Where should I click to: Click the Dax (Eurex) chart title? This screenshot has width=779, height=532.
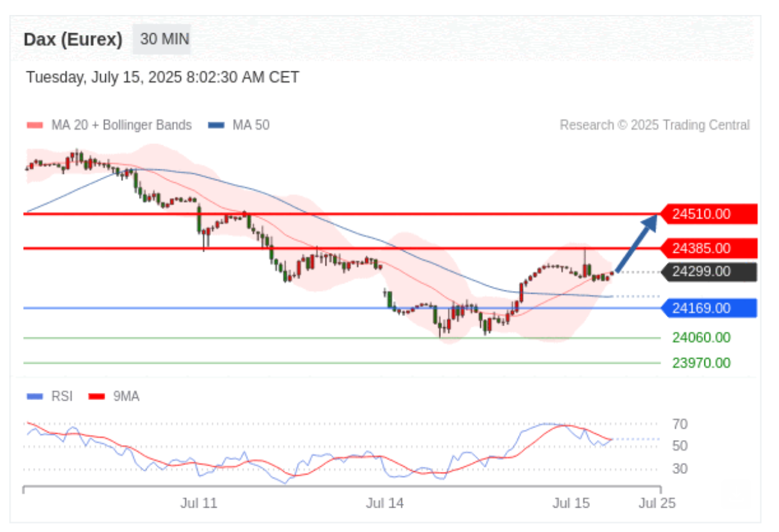pyautogui.click(x=73, y=39)
